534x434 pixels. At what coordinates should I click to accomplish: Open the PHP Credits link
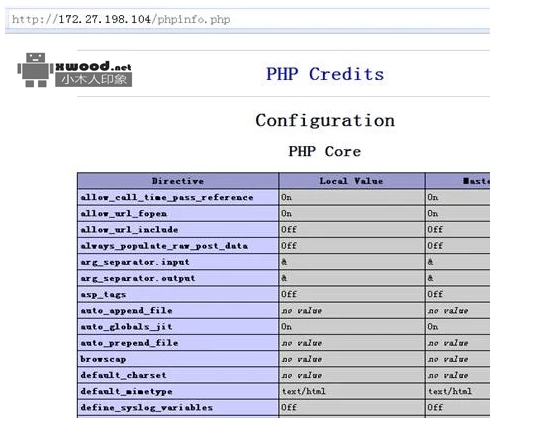[325, 74]
